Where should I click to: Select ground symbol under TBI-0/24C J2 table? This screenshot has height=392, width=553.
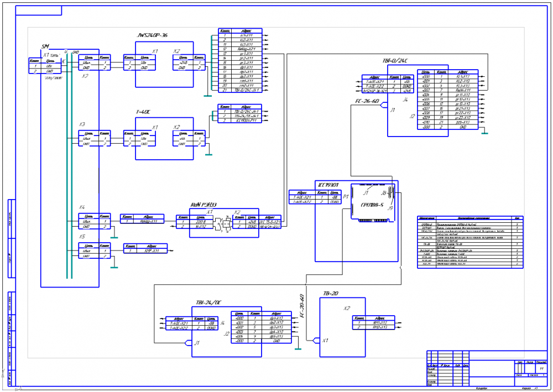coord(485,131)
